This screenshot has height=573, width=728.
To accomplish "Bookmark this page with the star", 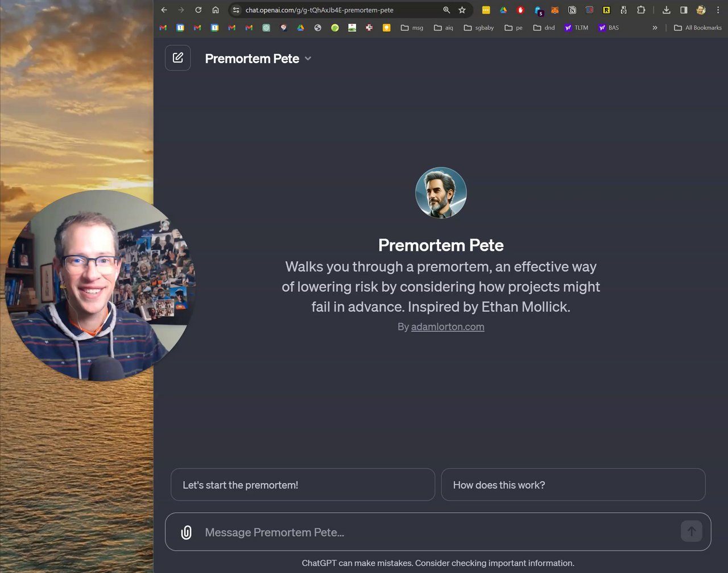I will click(462, 10).
